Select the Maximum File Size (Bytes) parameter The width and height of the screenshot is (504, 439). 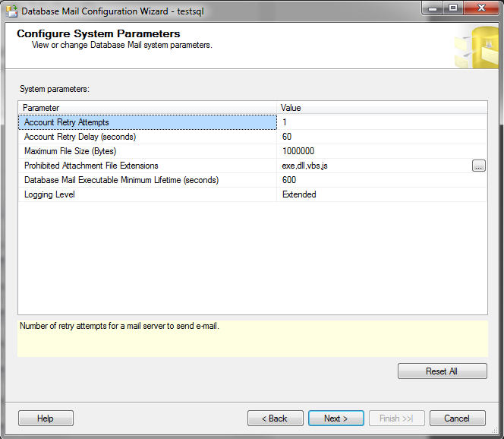147,151
